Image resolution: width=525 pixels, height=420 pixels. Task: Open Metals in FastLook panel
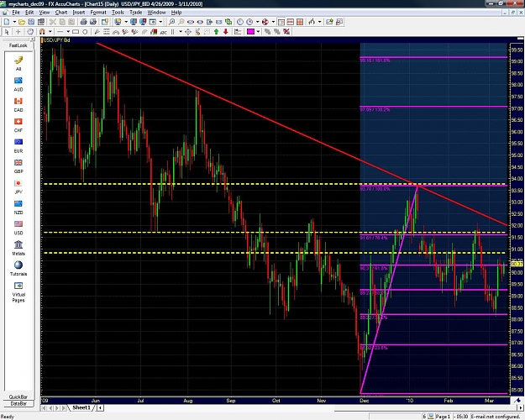[x=18, y=248]
